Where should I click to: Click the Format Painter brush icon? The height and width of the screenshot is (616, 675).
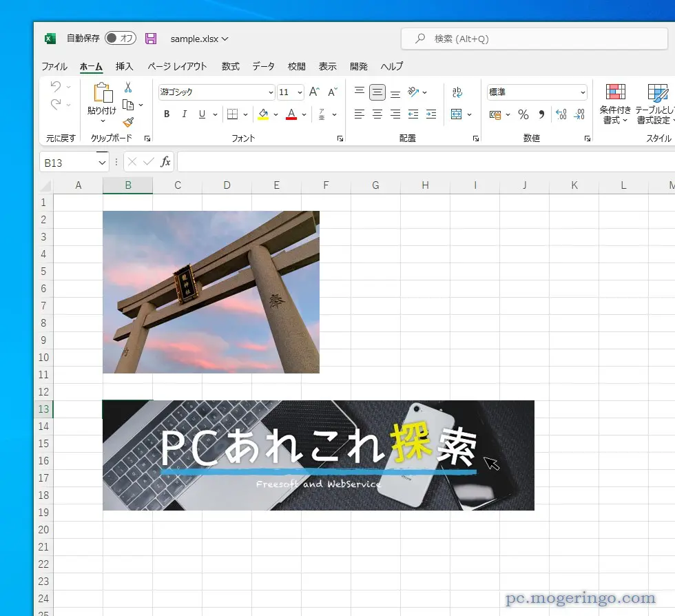click(128, 123)
